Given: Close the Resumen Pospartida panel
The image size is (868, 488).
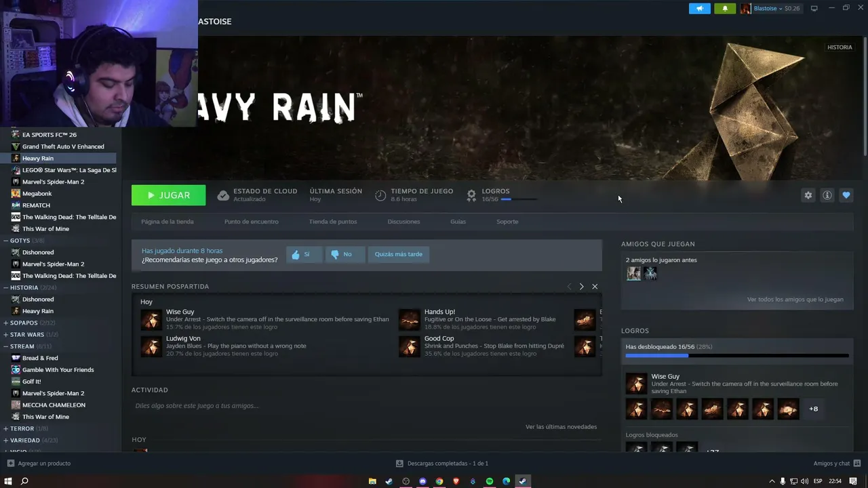Looking at the screenshot, I should pyautogui.click(x=595, y=287).
